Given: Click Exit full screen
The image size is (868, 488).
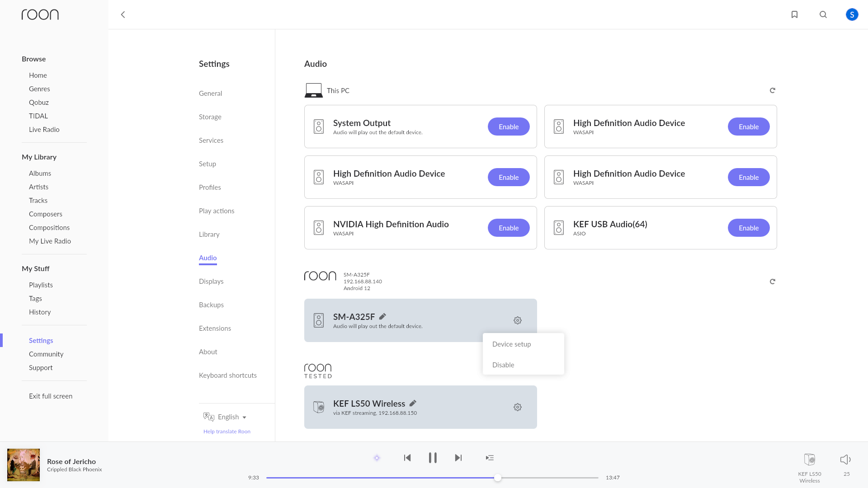Looking at the screenshot, I should pos(51,396).
